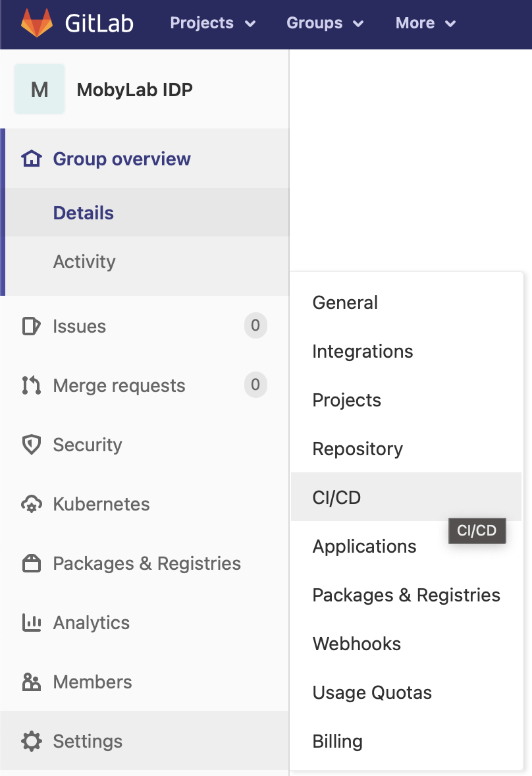
Task: Open the Projects dropdown in top bar
Action: pyautogui.click(x=212, y=23)
